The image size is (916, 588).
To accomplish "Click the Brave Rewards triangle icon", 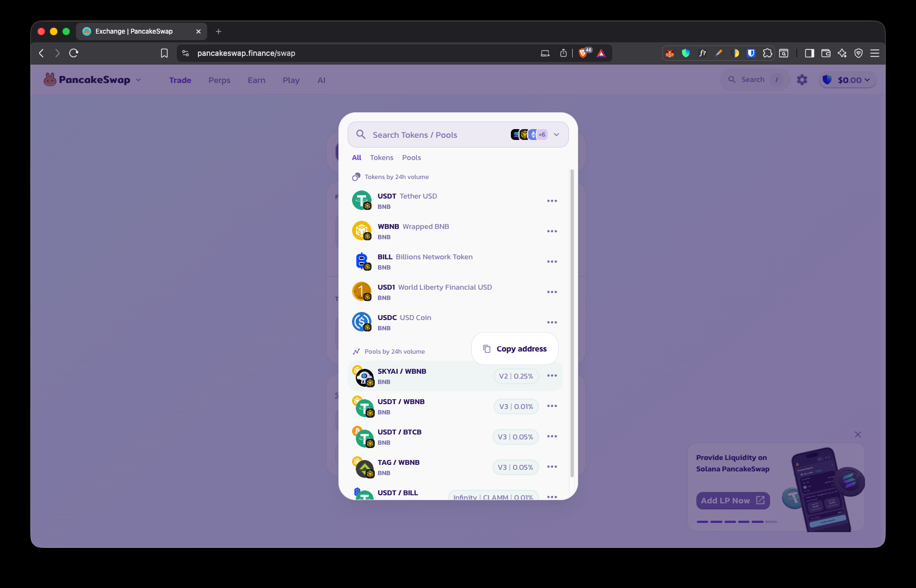I will (601, 53).
